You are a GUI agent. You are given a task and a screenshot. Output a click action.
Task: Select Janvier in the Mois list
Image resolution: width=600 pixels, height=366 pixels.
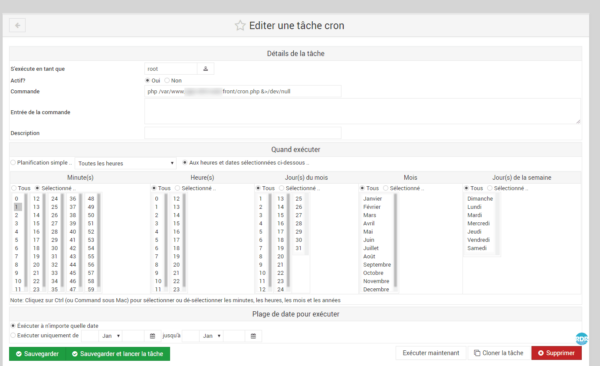point(373,199)
